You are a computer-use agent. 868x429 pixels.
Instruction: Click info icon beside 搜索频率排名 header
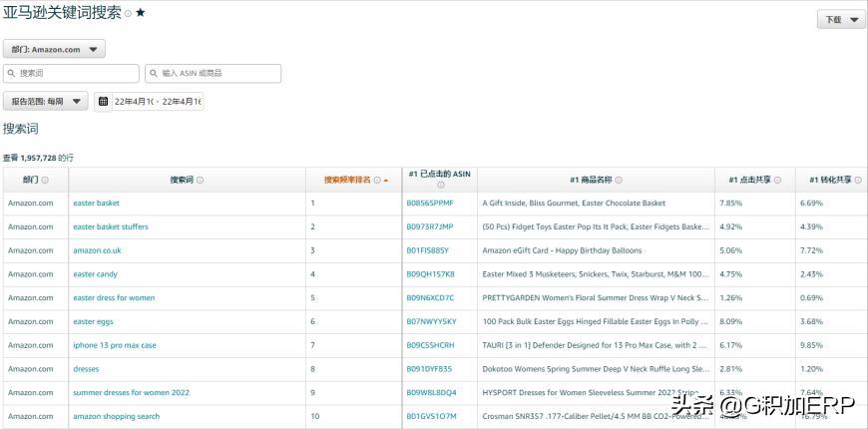[377, 181]
